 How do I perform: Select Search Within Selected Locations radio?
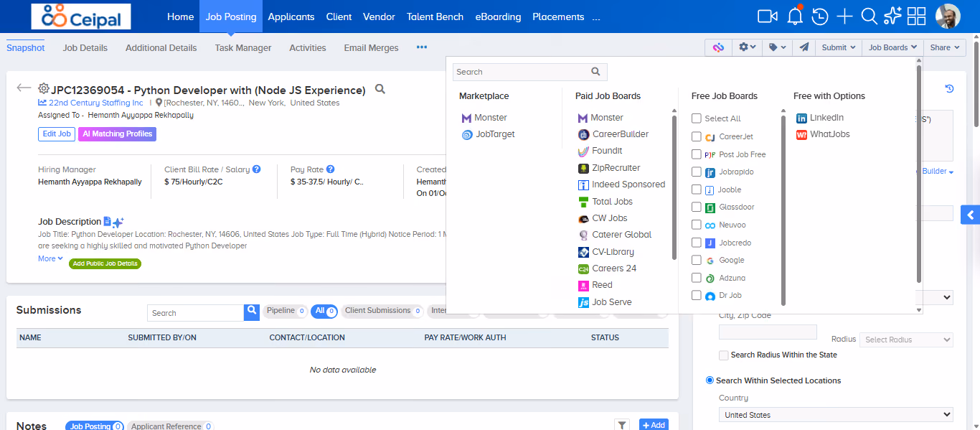710,380
